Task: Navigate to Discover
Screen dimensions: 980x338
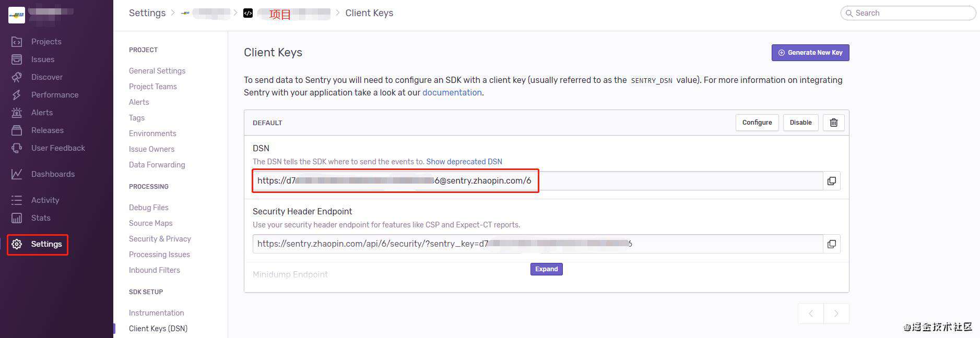Action: tap(47, 77)
